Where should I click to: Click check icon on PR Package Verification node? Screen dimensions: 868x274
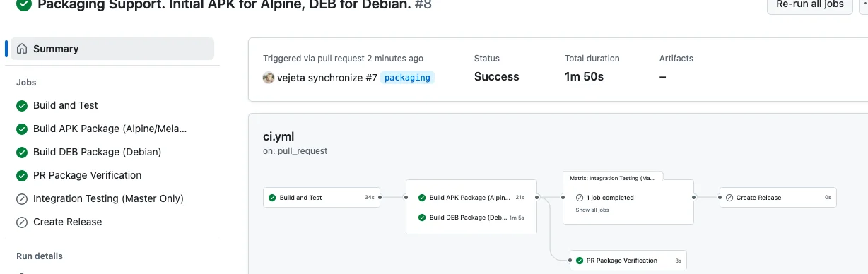coord(580,261)
